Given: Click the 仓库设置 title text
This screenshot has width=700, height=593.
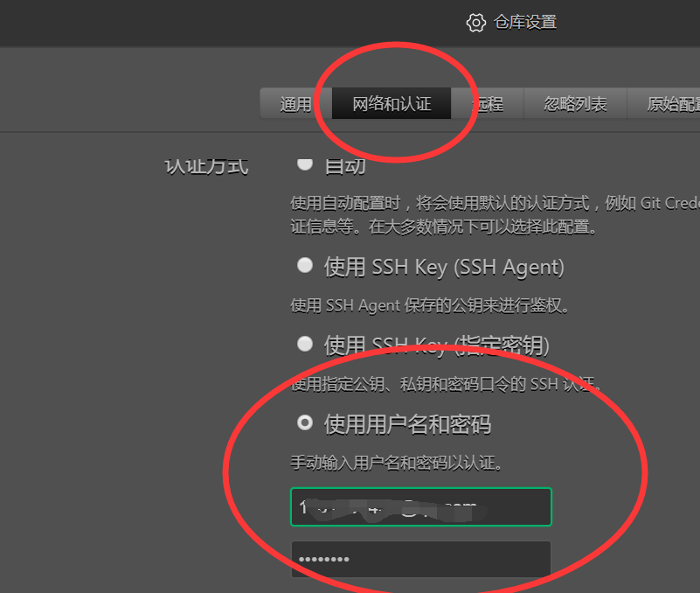Looking at the screenshot, I should [525, 23].
